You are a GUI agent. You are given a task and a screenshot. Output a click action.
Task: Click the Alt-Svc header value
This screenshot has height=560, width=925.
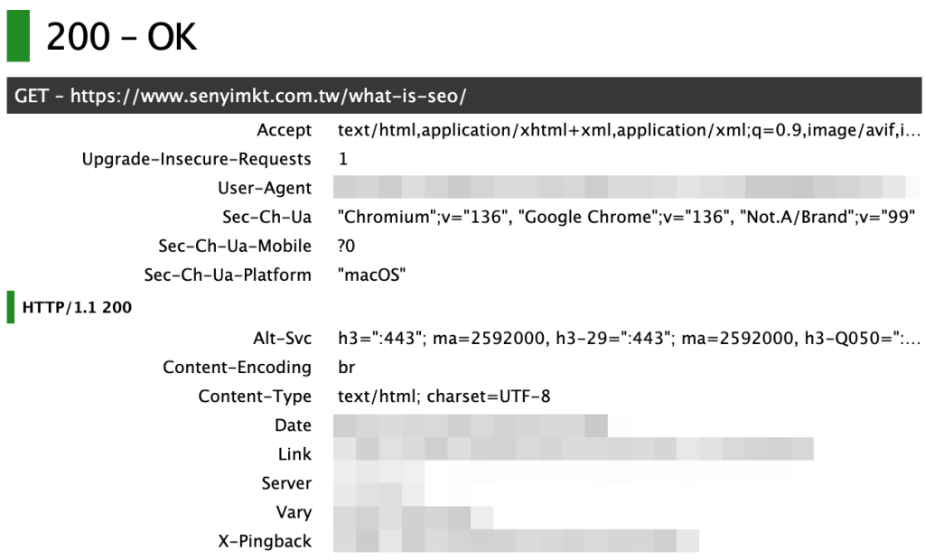[x=629, y=338]
